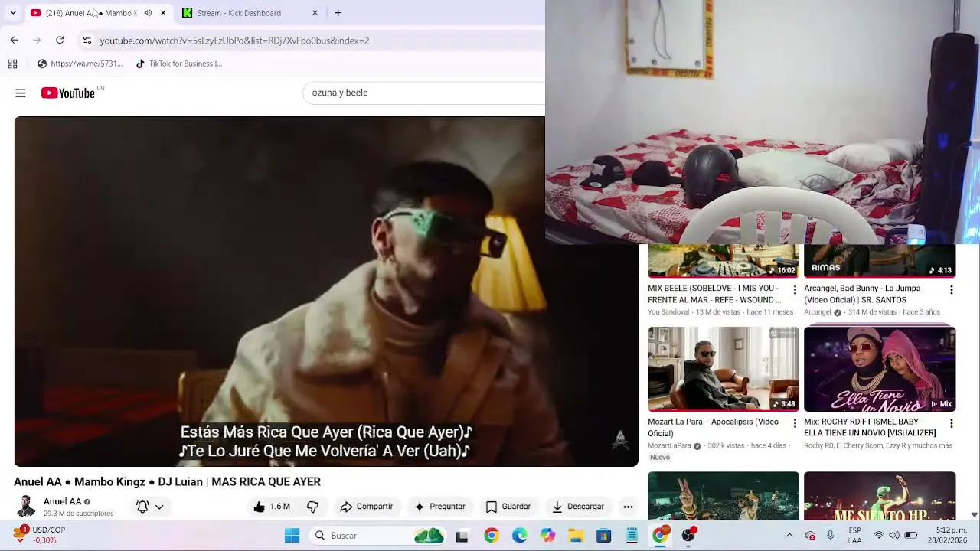This screenshot has height=551, width=980.
Task: Dislike the MAS RICA QUE AYER video
Action: [x=312, y=507]
